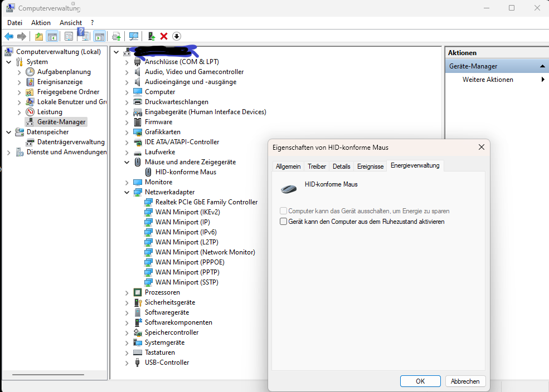This screenshot has width=549, height=392.
Task: Click the update driver toolbar icon with gear
Action: pos(116,36)
